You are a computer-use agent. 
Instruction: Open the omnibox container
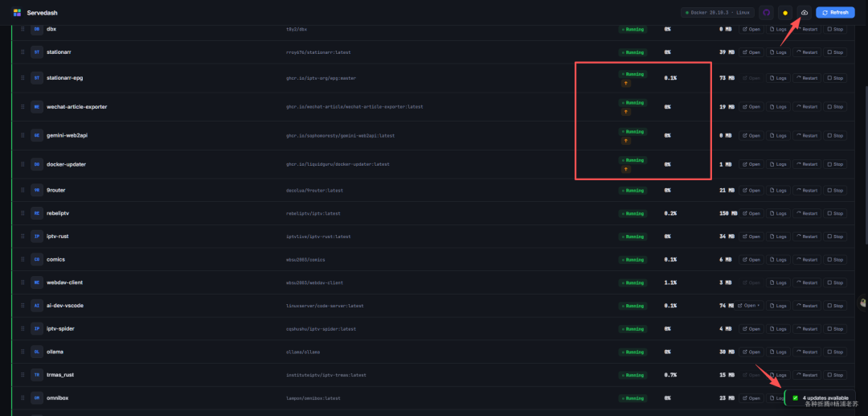(x=751, y=397)
